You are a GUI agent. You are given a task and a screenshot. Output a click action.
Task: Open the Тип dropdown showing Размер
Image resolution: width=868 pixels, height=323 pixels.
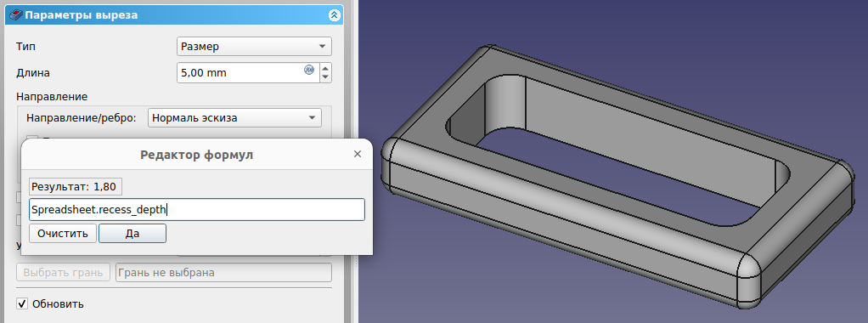tap(254, 47)
